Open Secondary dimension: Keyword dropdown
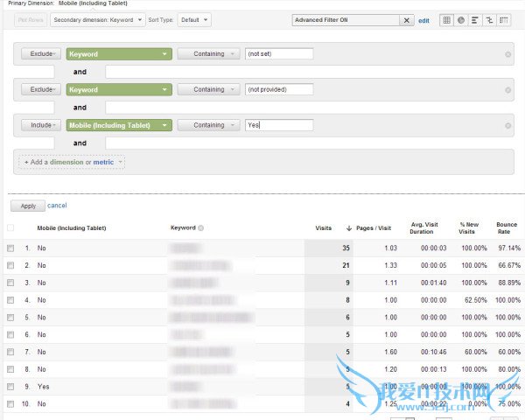 98,20
